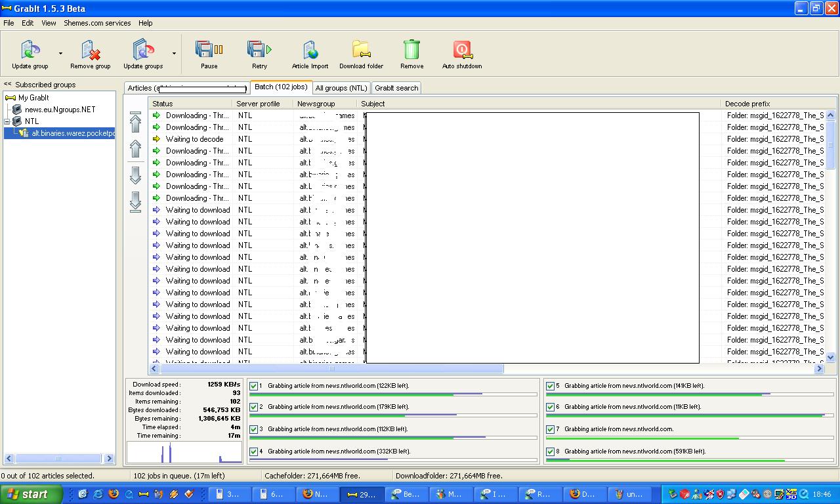This screenshot has height=504, width=840.
Task: Click the Auto shutdown icon
Action: [x=462, y=51]
